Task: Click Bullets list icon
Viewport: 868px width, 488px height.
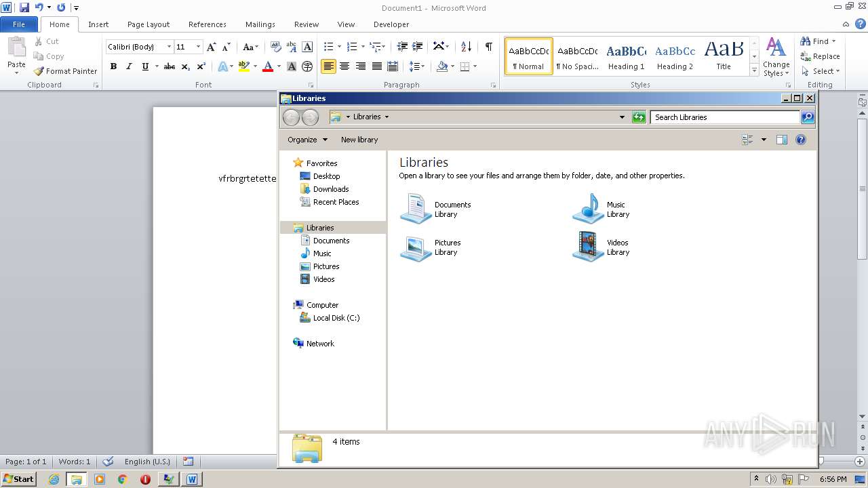Action: [x=328, y=47]
